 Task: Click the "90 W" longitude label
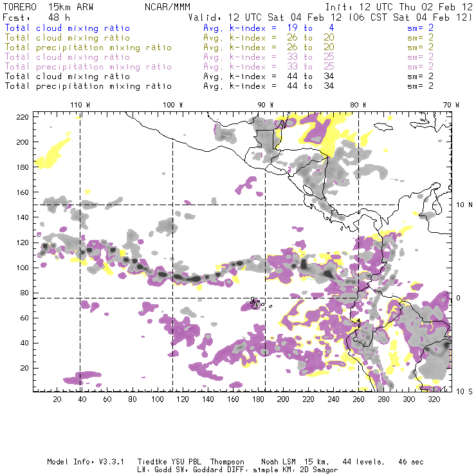coord(265,105)
